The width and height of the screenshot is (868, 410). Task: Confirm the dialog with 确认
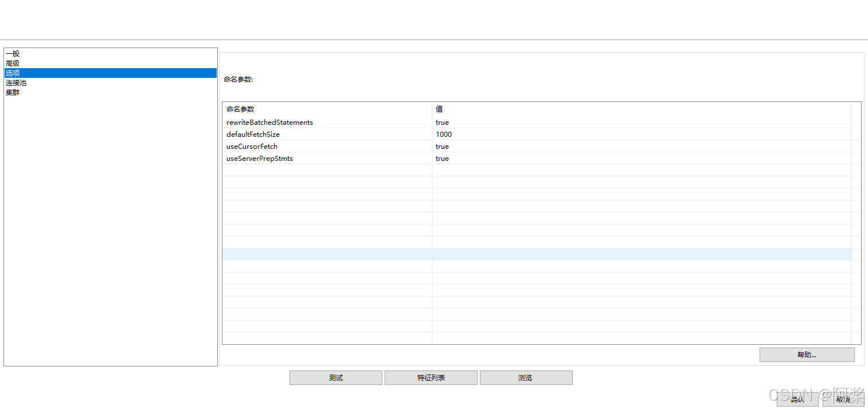[x=797, y=400]
